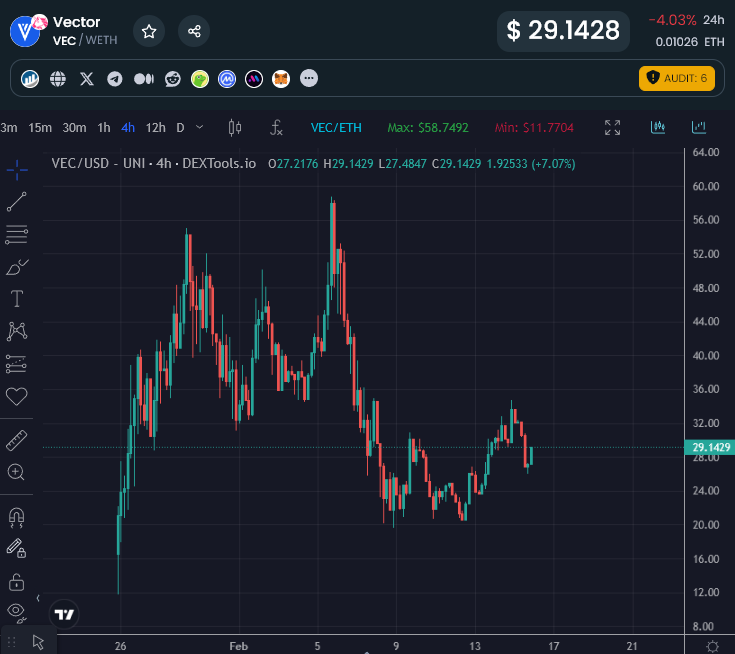Open the DEXTools chart link icon
The image size is (735, 654).
[x=30, y=79]
